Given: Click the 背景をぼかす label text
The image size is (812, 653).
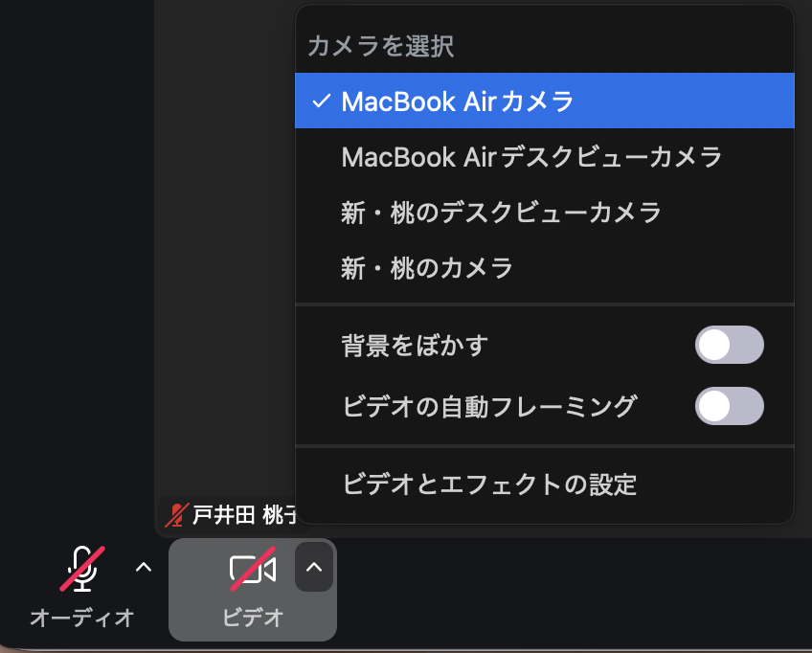Looking at the screenshot, I should coord(415,345).
